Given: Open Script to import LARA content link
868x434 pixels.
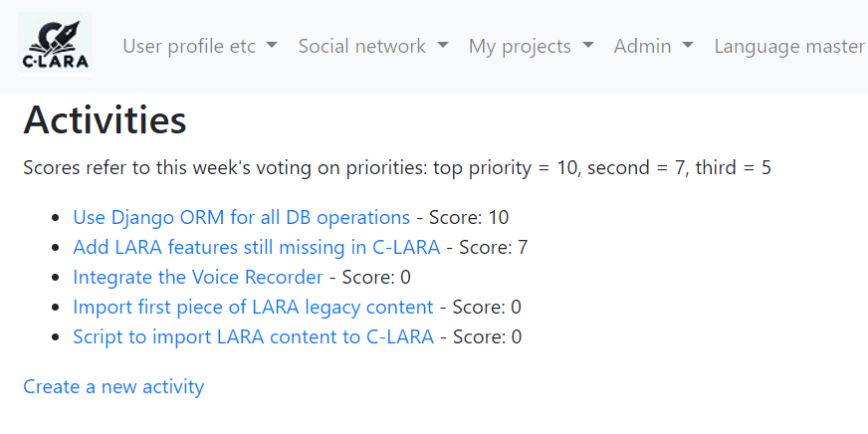Looking at the screenshot, I should point(253,336).
